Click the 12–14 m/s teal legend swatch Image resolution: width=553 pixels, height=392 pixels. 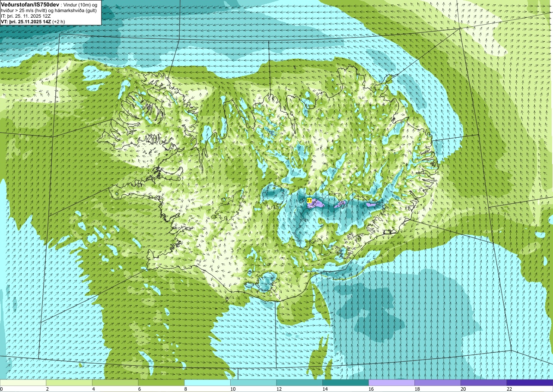click(x=299, y=383)
